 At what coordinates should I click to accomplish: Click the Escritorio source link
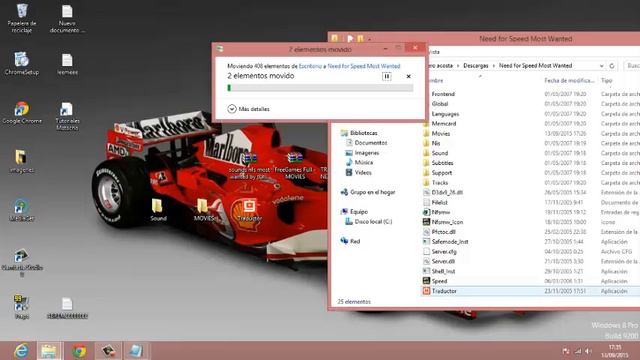click(310, 66)
